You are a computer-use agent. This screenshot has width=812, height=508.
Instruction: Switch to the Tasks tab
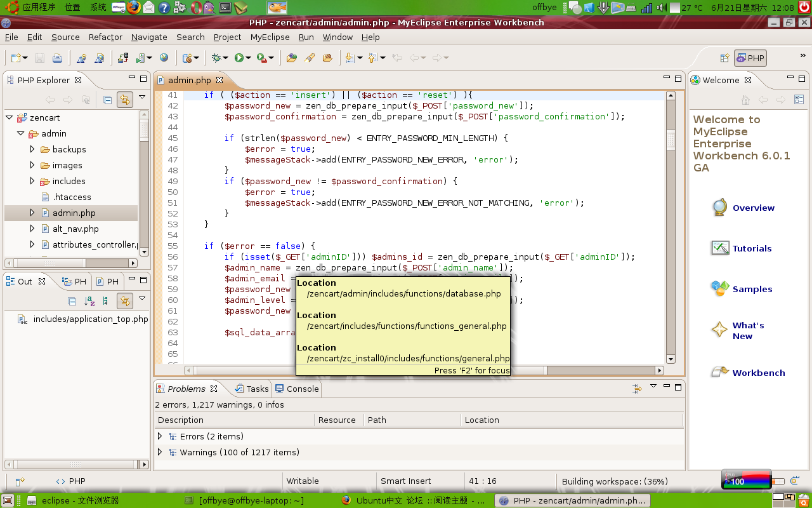tap(252, 389)
